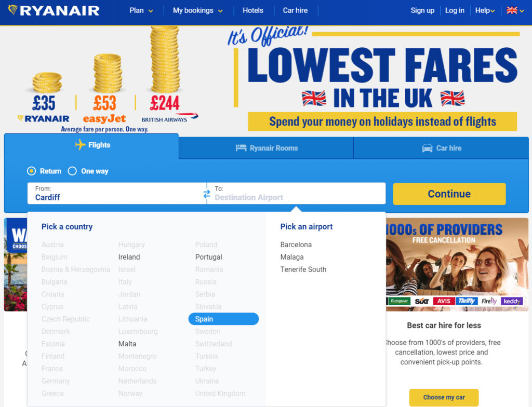Click the bed icon for Ryanair Rooms
The height and width of the screenshot is (407, 532).
(x=241, y=148)
